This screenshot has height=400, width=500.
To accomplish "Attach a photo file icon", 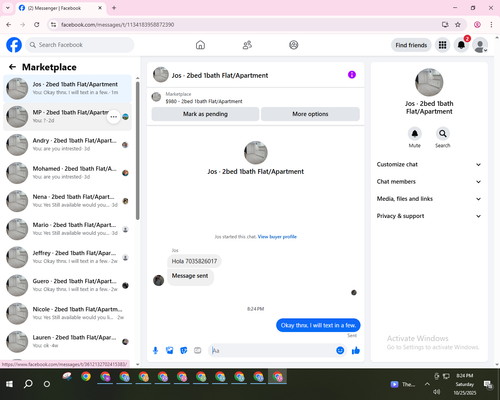I will [169, 350].
